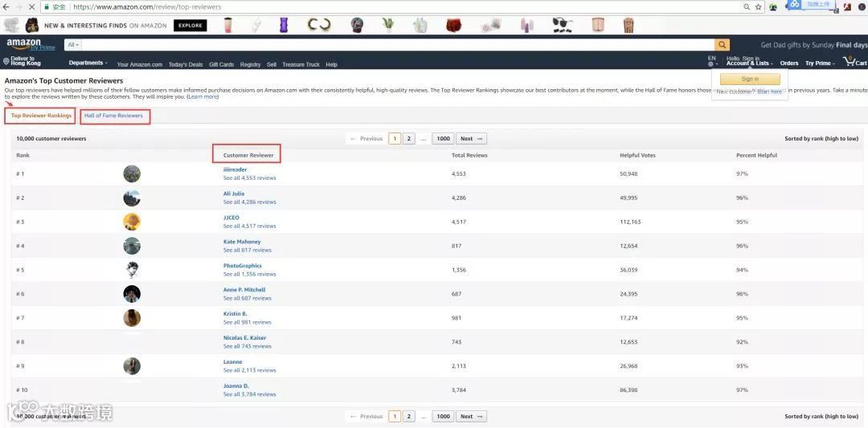Open the Registry page
Screen dimensions: 868x428
coord(250,65)
